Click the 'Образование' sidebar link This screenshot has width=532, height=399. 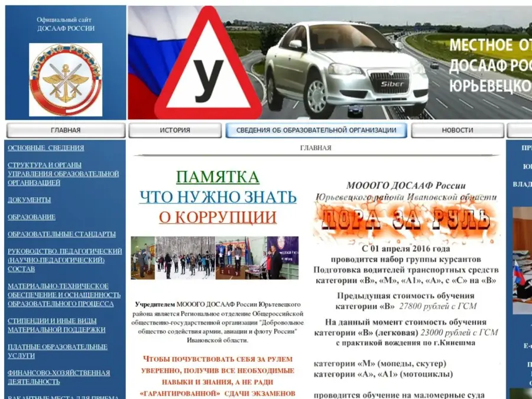[31, 217]
